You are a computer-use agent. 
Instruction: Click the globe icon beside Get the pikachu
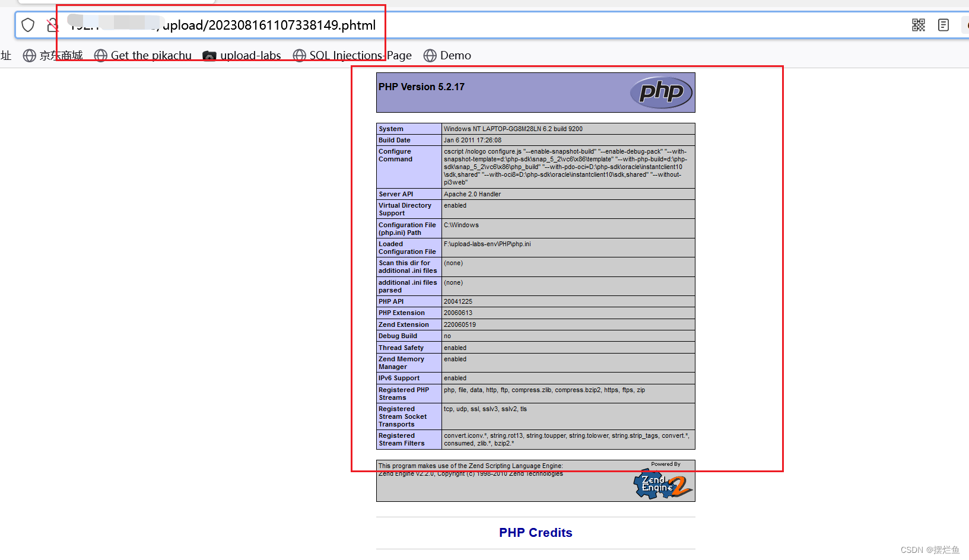pyautogui.click(x=101, y=55)
